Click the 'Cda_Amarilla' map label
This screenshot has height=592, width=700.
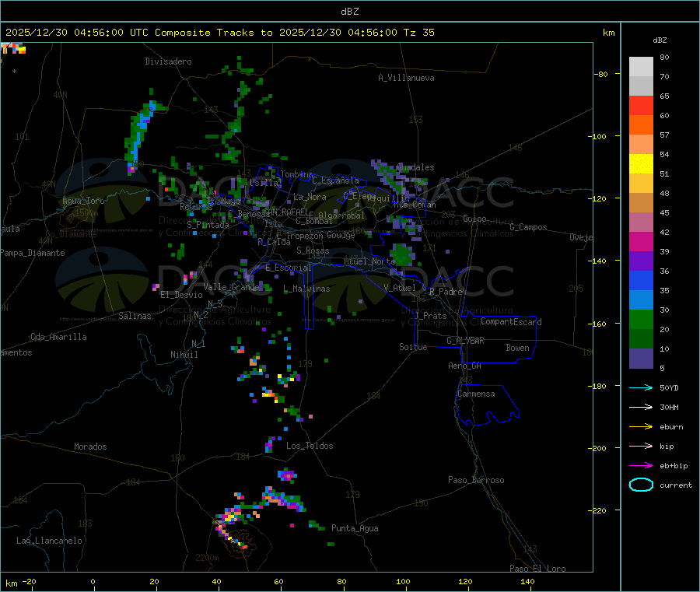(58, 337)
